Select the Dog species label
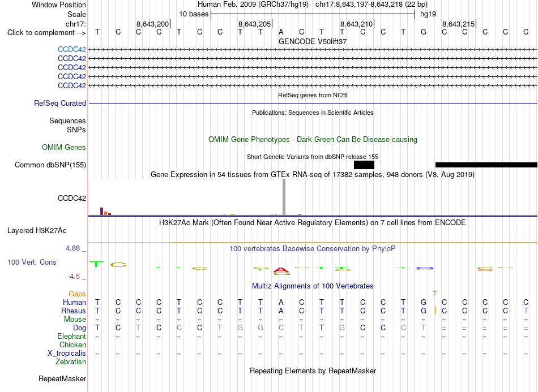The height and width of the screenshot is (392, 538). (79, 328)
